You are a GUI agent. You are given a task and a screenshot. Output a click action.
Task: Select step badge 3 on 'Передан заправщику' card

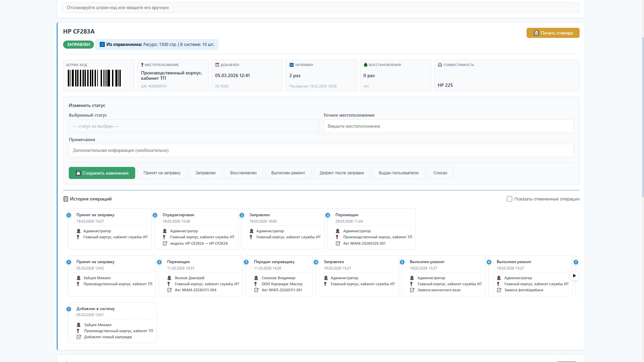click(246, 262)
